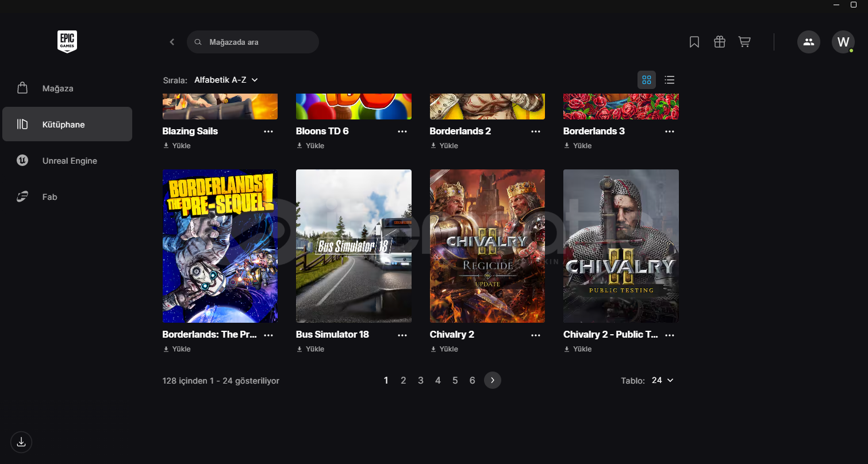Viewport: 868px width, 464px height.
Task: Open Unreal Engine in the sidebar
Action: point(67,161)
